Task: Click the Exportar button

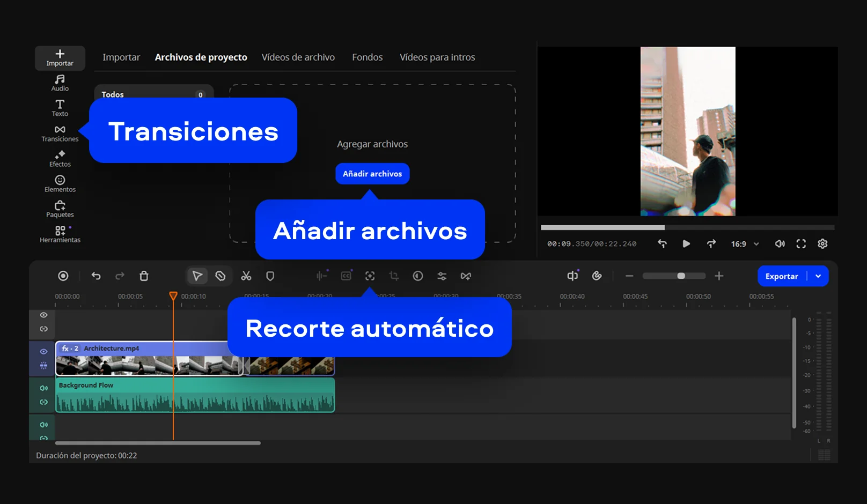Action: 782,276
